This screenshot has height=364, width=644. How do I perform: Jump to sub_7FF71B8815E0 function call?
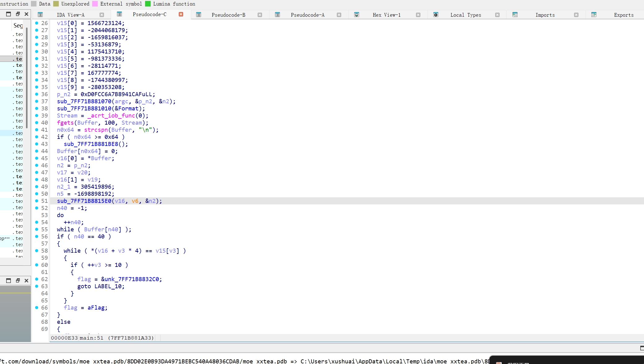[x=84, y=201]
